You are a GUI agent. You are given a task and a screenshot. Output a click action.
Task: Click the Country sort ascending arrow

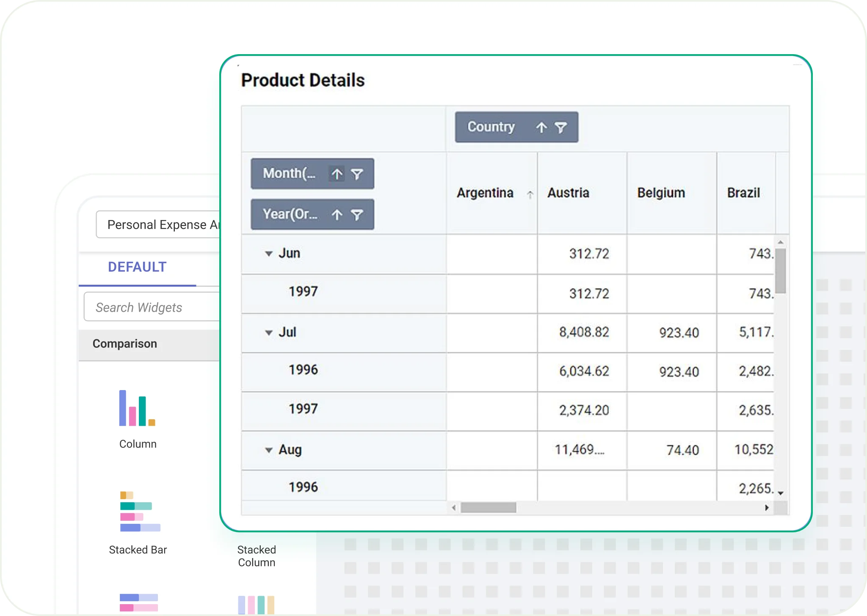541,127
